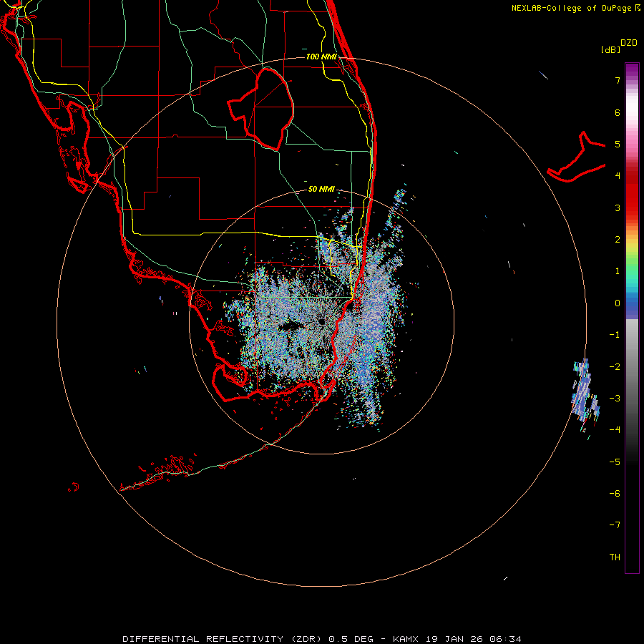The height and width of the screenshot is (644, 644).
Task: Click the DZD legend title
Action: click(x=629, y=43)
